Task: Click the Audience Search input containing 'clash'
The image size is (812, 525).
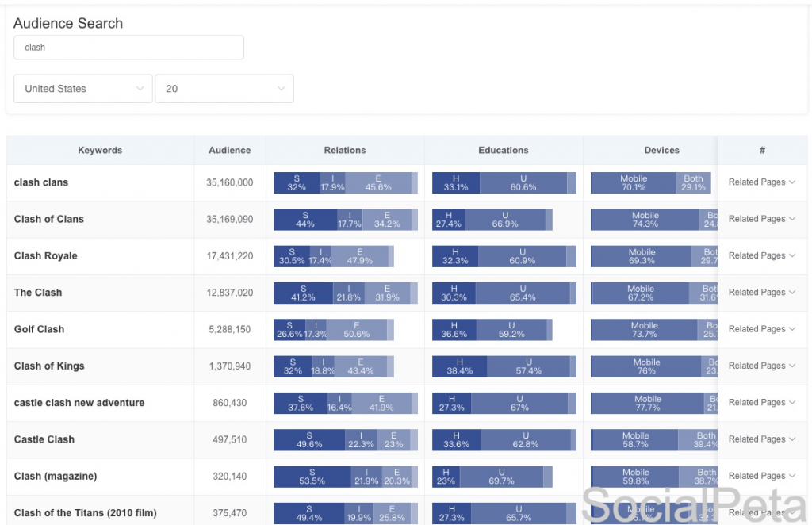Action: [128, 48]
